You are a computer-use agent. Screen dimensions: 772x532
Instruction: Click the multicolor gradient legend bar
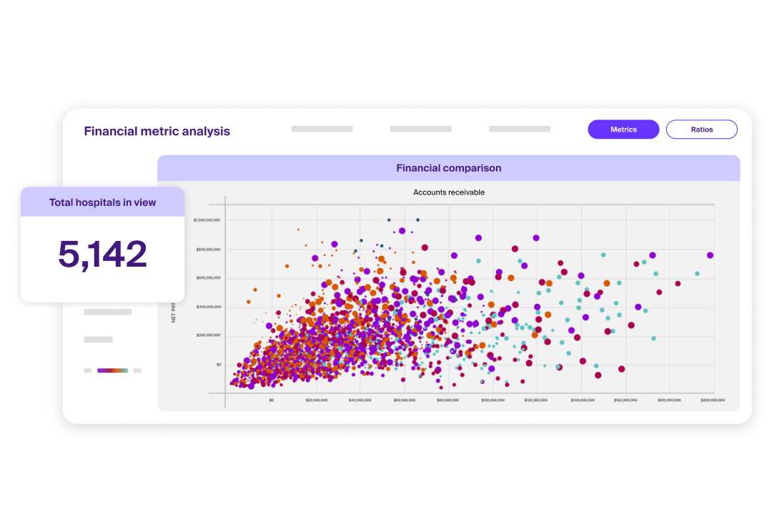tap(112, 370)
